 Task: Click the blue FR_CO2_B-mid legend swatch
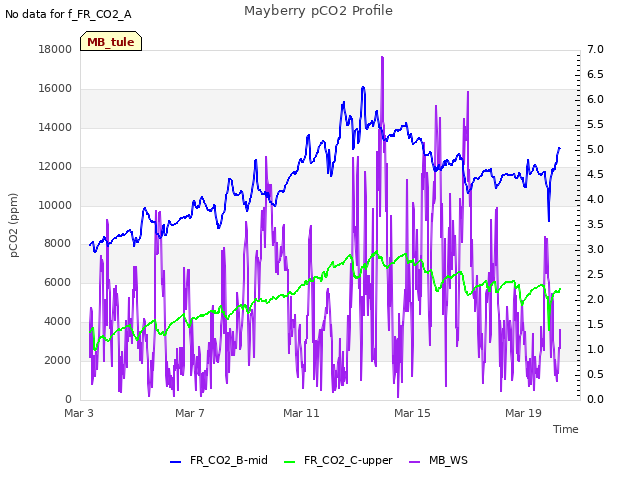tap(175, 462)
